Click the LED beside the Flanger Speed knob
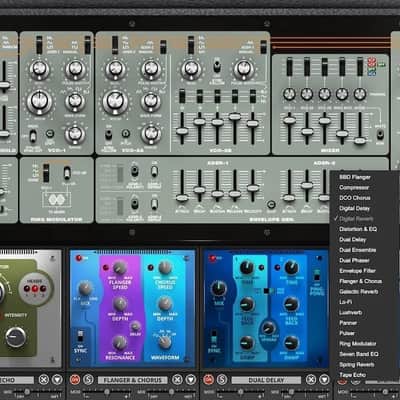This screenshot has width=400, height=400. point(106,268)
